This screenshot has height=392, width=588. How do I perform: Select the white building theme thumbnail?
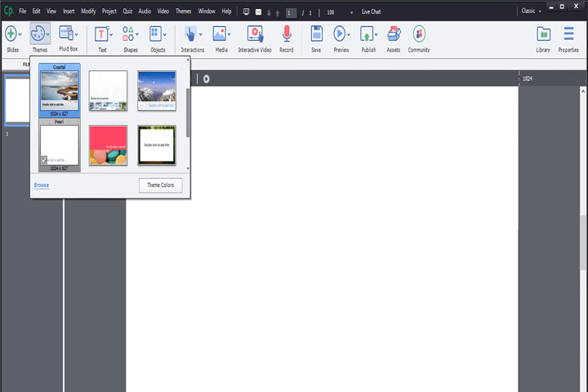[x=108, y=91]
